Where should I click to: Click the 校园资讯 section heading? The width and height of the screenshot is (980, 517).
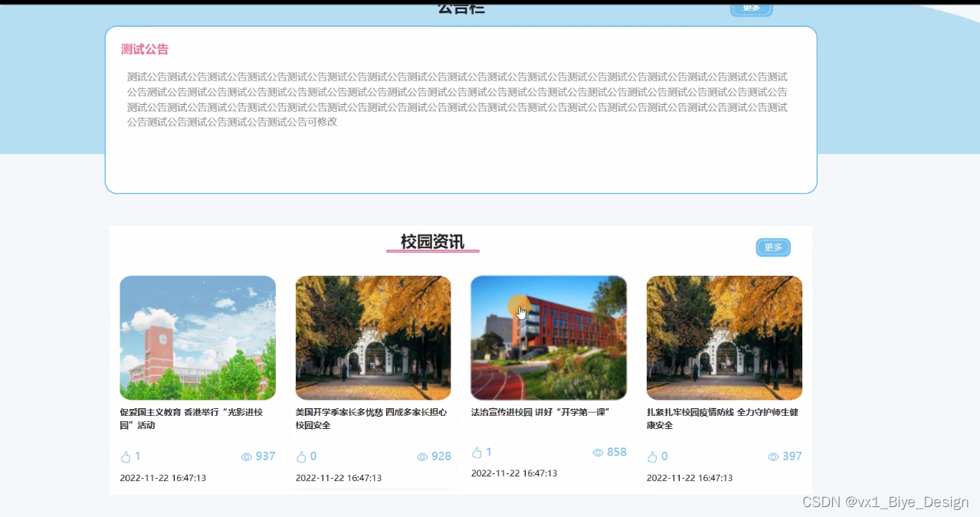tap(432, 242)
